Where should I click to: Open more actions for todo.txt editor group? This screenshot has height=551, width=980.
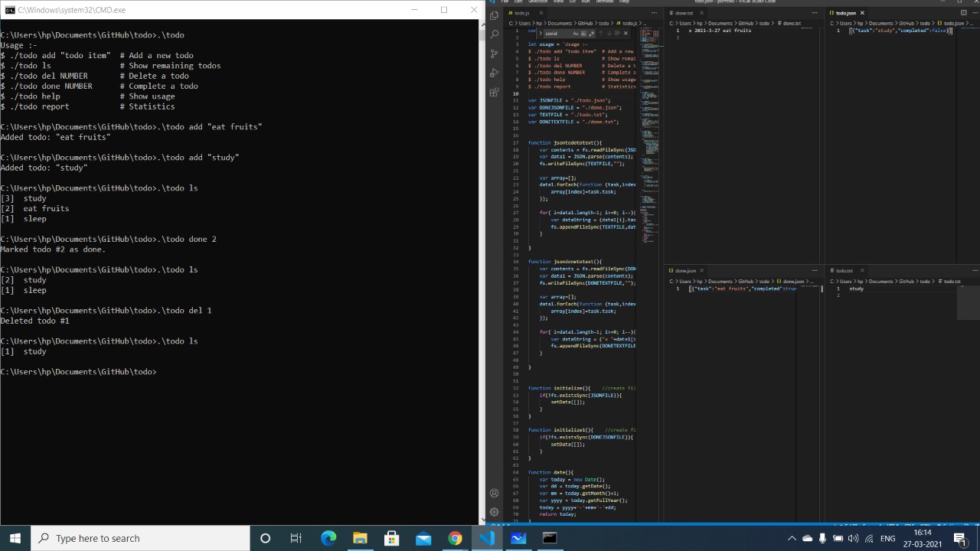coord(975,270)
